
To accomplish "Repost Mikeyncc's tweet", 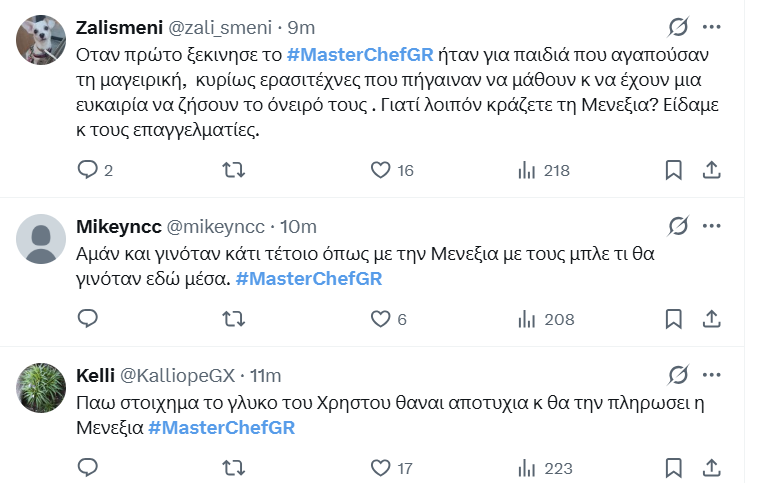I will pos(233,319).
